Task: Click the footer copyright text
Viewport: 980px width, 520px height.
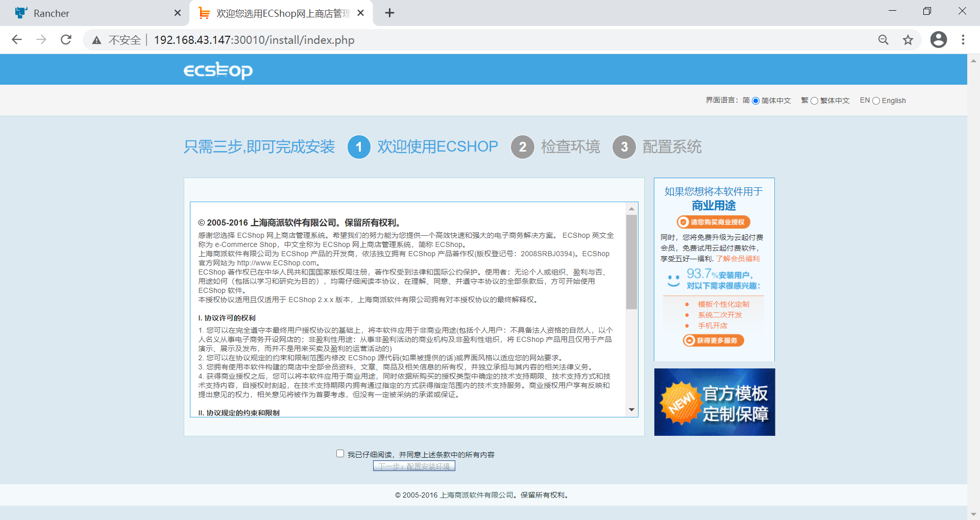Action: 483,495
